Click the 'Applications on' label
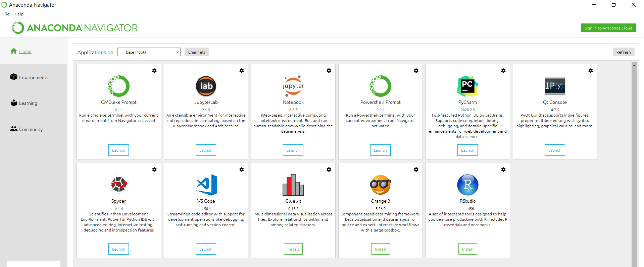The height and width of the screenshot is (267, 644). point(95,52)
